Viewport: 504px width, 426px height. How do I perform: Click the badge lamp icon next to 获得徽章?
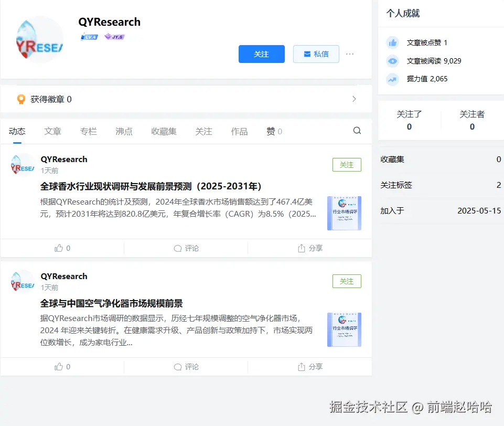coord(21,99)
